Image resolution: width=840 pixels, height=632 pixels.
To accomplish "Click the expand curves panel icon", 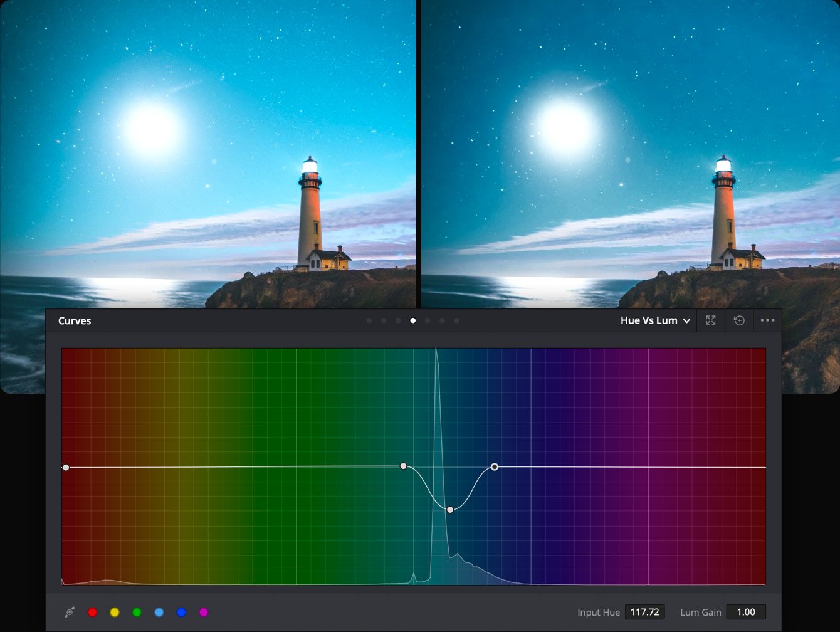I will (x=710, y=320).
